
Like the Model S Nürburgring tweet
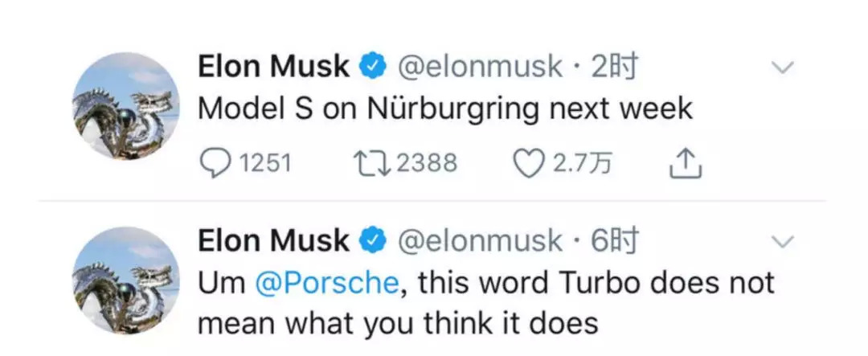tap(528, 164)
